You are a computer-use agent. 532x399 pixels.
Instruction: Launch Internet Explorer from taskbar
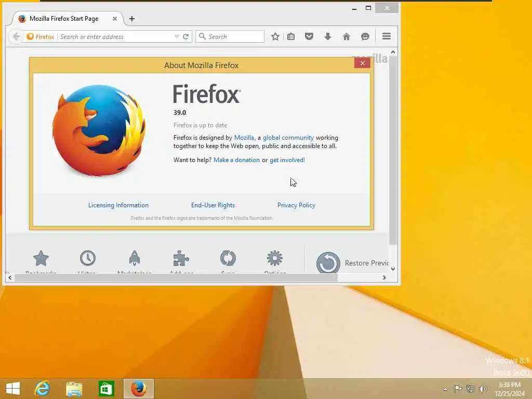[x=42, y=389]
